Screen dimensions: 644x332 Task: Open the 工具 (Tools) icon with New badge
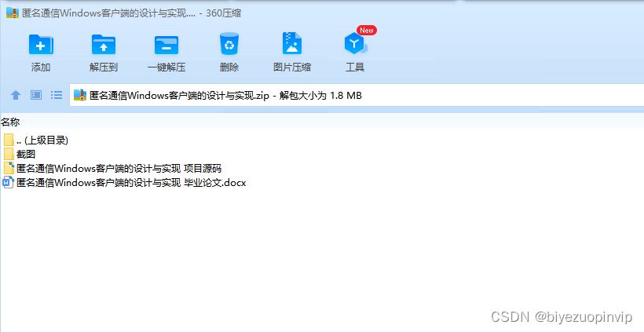355,43
